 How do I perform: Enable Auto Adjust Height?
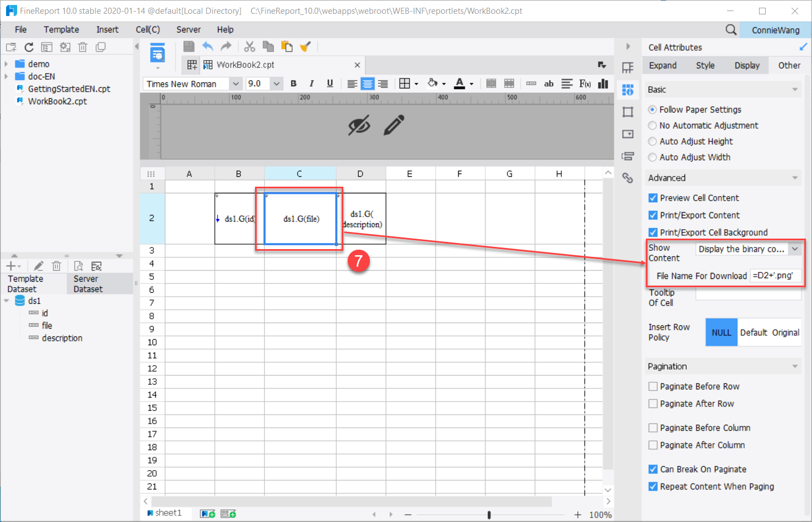652,141
